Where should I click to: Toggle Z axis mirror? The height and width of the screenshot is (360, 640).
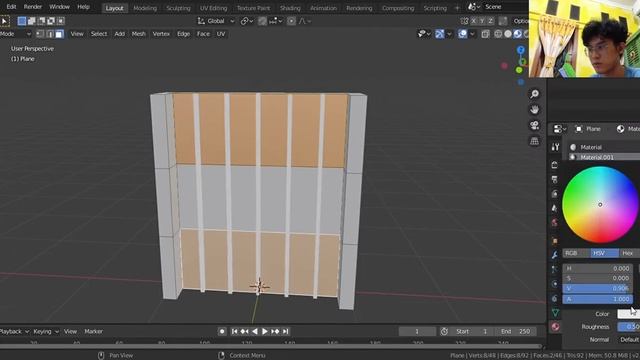(491, 21)
